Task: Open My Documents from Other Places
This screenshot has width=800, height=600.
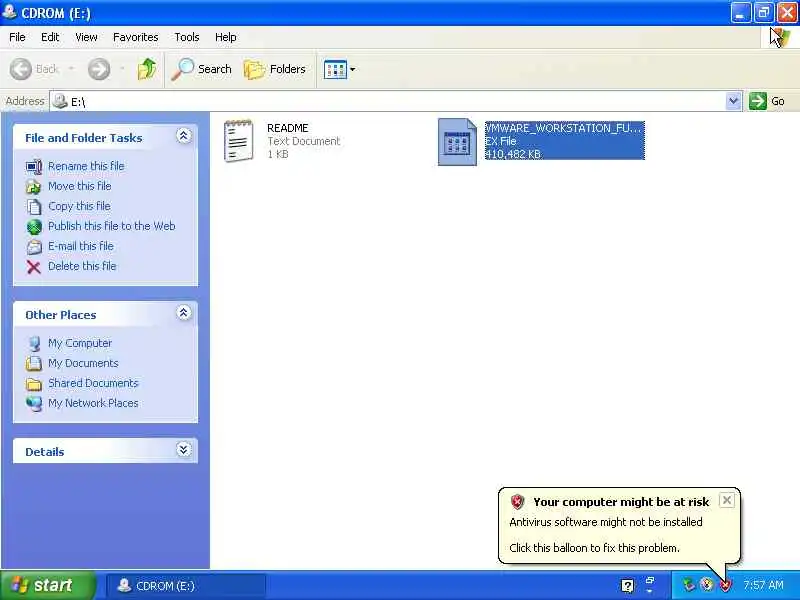Action: (83, 363)
